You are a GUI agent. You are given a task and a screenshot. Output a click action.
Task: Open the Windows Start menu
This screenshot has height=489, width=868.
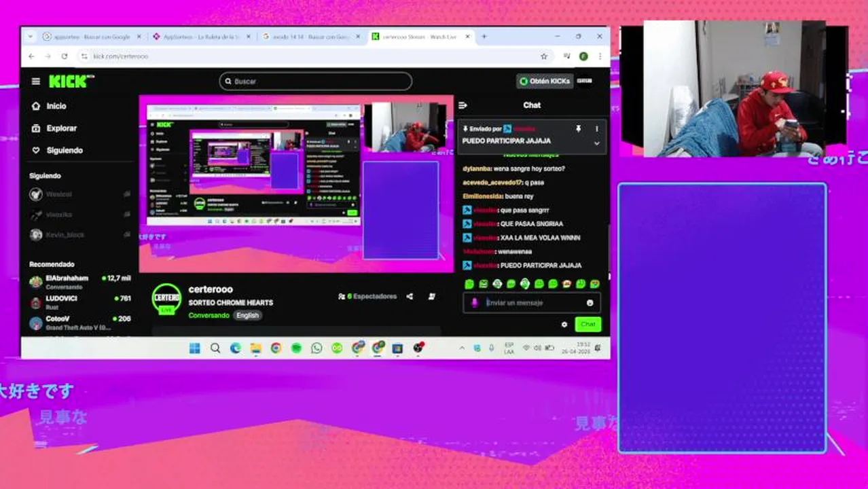pos(194,348)
